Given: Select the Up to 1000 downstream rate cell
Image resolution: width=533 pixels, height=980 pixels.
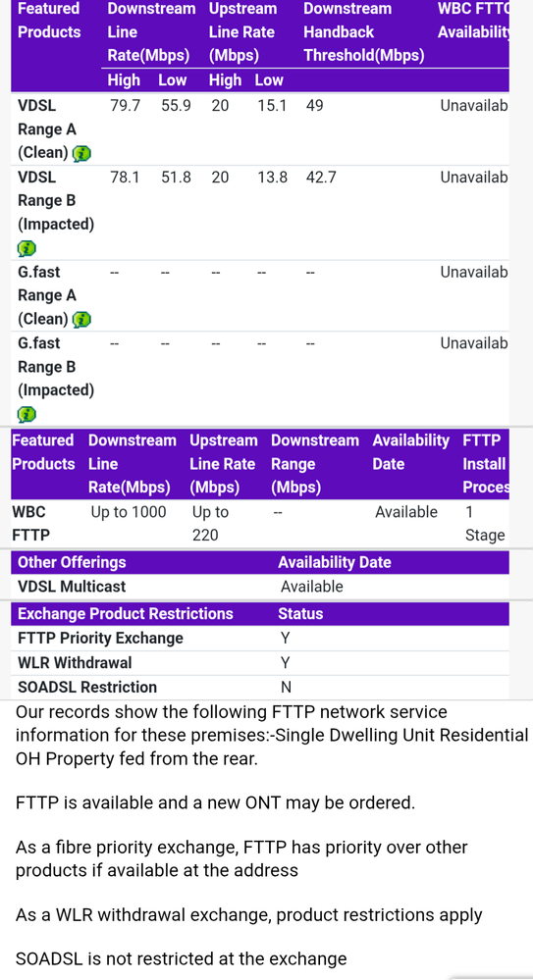Looking at the screenshot, I should tap(129, 512).
